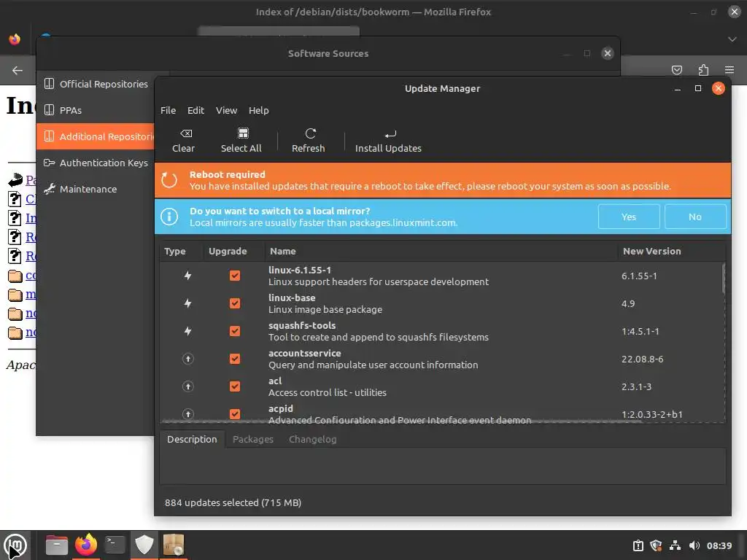Screen dimensions: 747x560
Task: Open PPAs section in Software Sources
Action: 96,110
